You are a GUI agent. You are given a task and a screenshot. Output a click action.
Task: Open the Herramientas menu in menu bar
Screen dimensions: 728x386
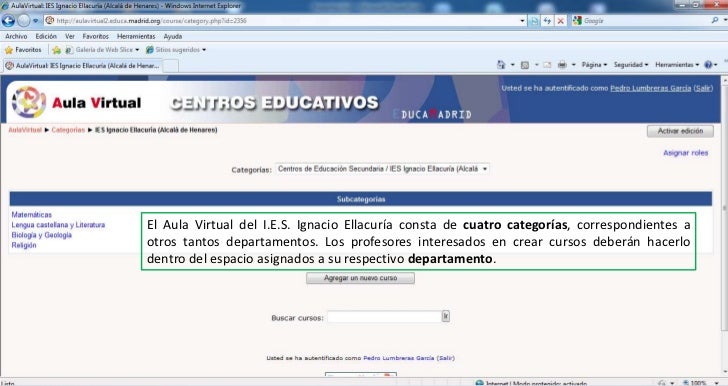136,36
